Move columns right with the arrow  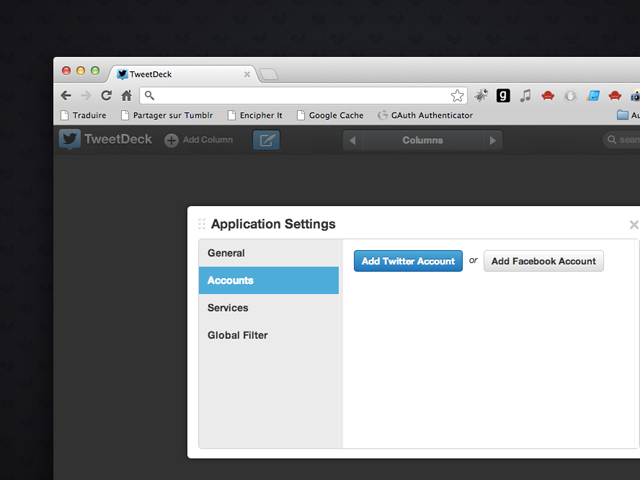click(x=493, y=140)
